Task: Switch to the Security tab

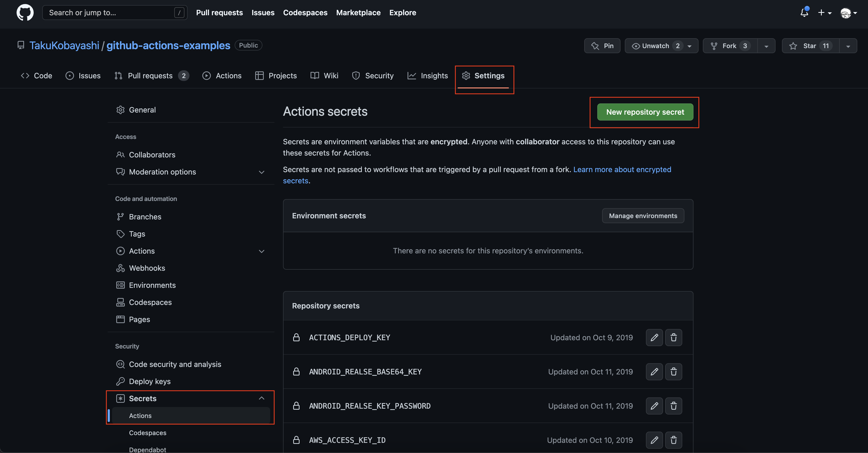Action: click(373, 75)
